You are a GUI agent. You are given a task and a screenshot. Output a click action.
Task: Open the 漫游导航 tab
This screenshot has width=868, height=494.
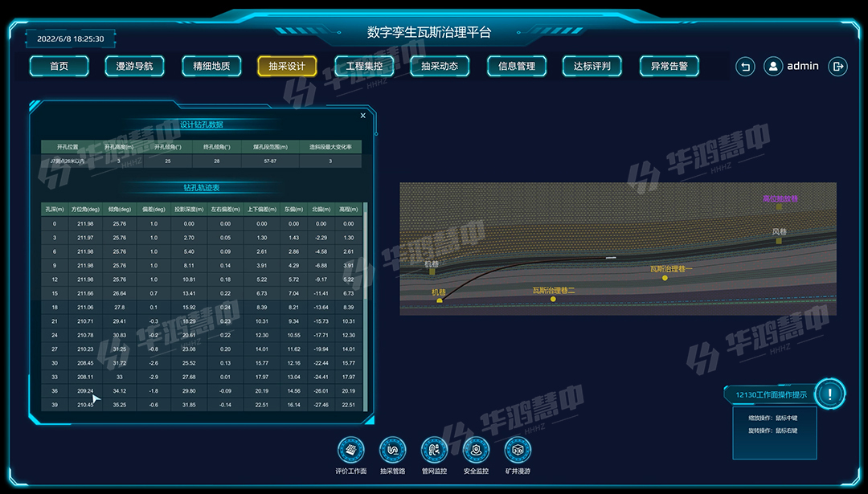134,66
